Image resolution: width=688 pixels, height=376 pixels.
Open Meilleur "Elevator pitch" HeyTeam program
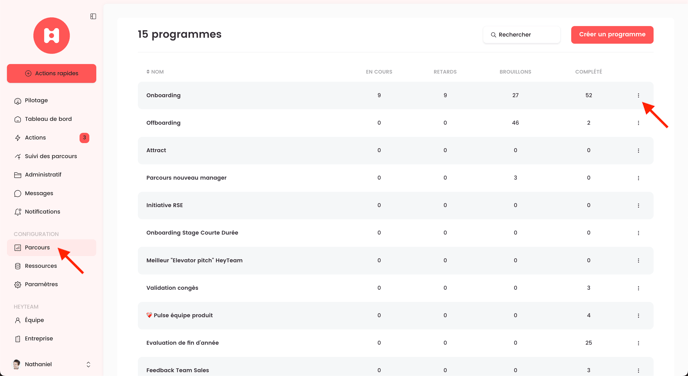(194, 260)
